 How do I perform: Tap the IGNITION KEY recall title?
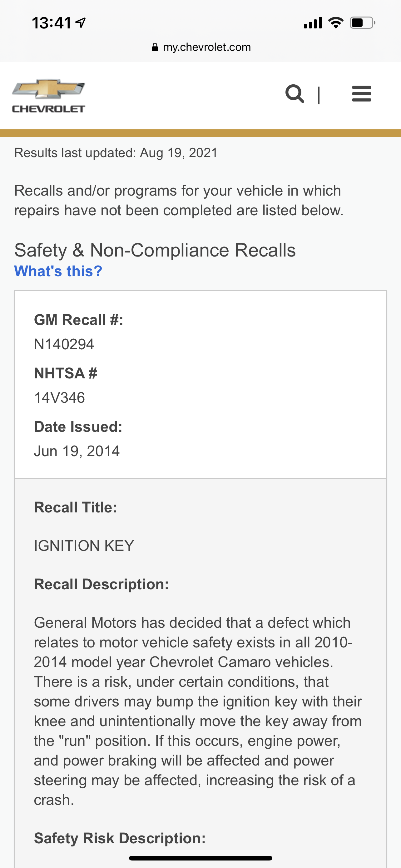[x=84, y=546]
